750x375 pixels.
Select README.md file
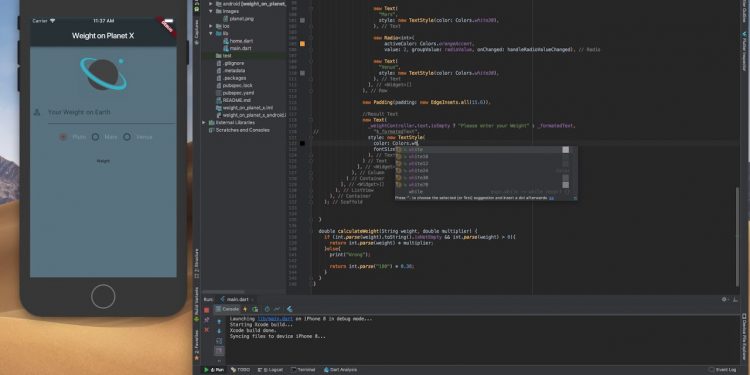pyautogui.click(x=237, y=100)
